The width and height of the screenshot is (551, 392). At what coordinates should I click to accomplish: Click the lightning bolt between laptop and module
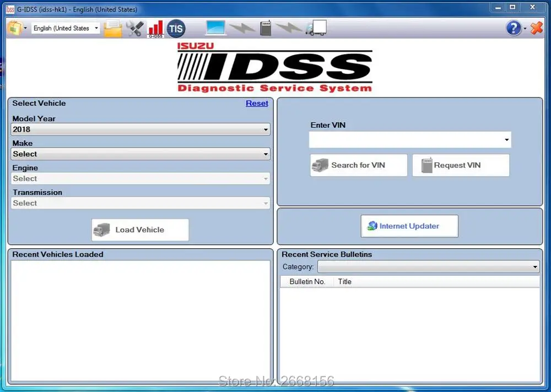click(242, 28)
